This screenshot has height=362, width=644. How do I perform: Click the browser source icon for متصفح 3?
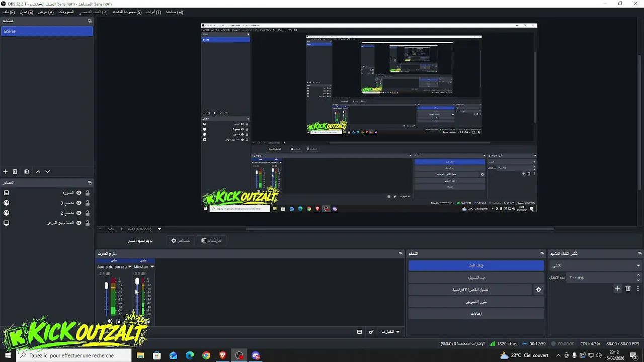point(7,203)
